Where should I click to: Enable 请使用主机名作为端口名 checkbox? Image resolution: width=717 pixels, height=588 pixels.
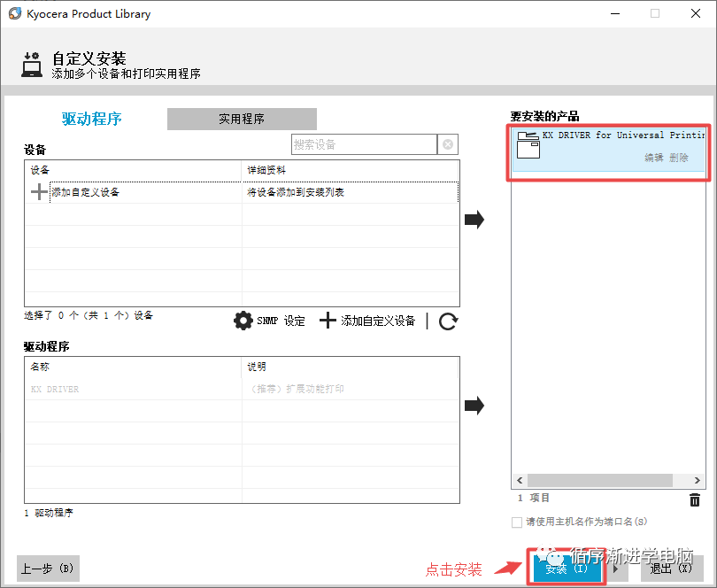point(517,522)
